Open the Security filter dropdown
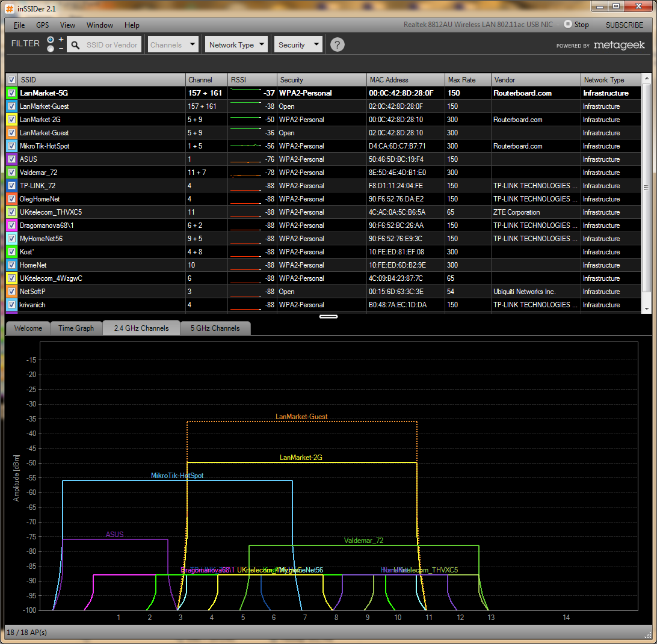The width and height of the screenshot is (657, 644). (x=298, y=44)
